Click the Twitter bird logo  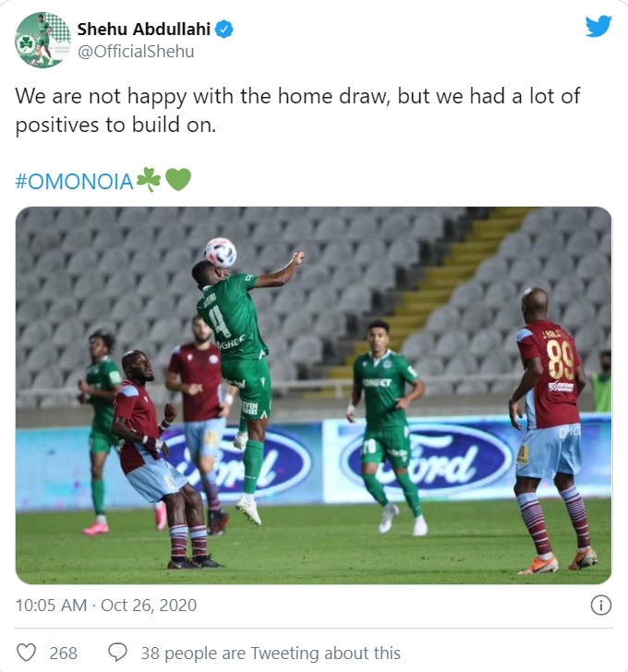pos(598,27)
